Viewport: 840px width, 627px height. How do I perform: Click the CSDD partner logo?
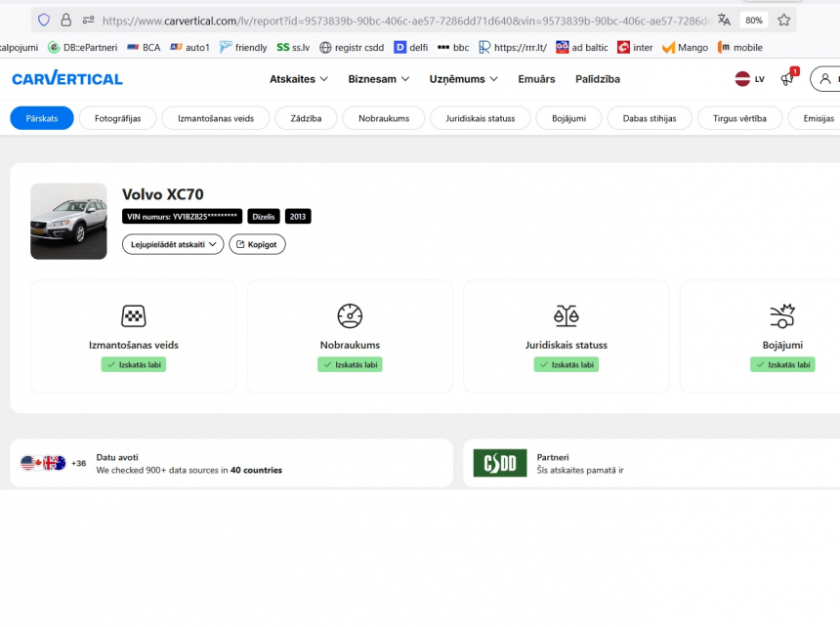click(x=500, y=463)
